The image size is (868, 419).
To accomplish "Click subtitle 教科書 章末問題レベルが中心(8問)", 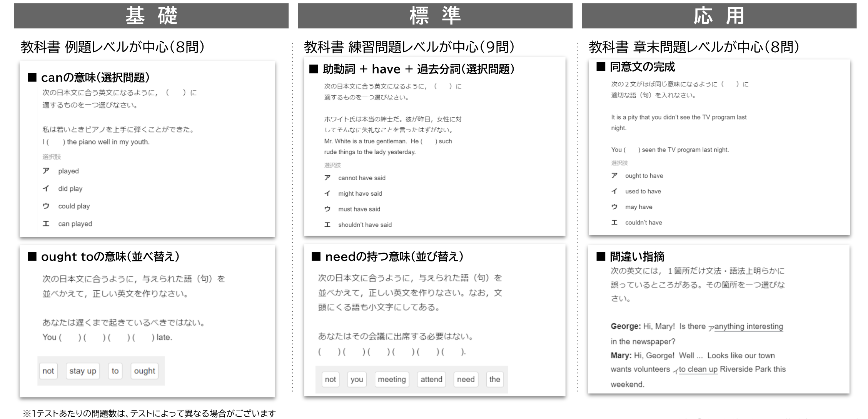I will pos(694,47).
